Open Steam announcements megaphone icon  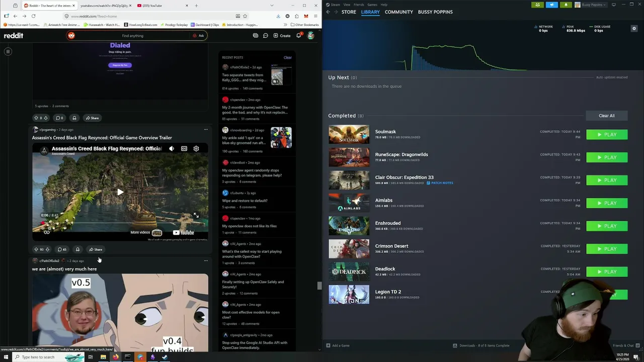(552, 5)
